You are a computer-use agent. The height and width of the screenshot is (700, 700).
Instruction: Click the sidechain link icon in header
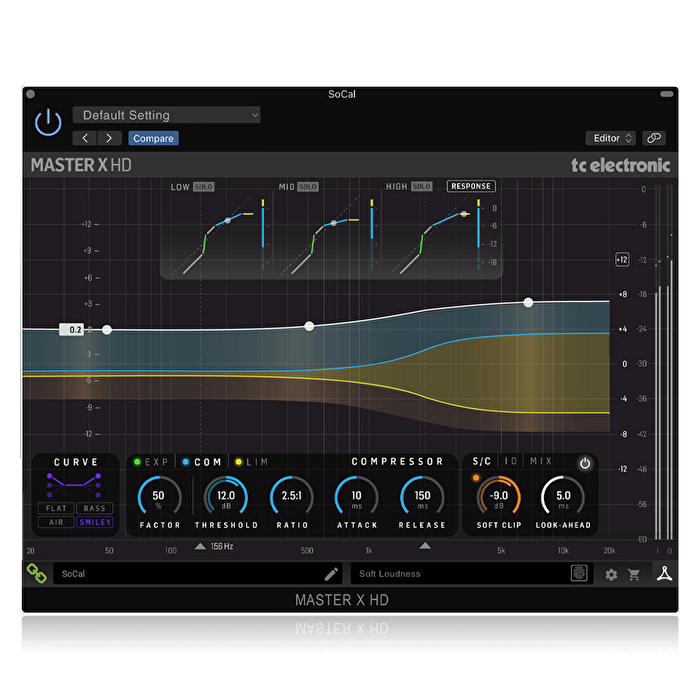click(x=654, y=138)
